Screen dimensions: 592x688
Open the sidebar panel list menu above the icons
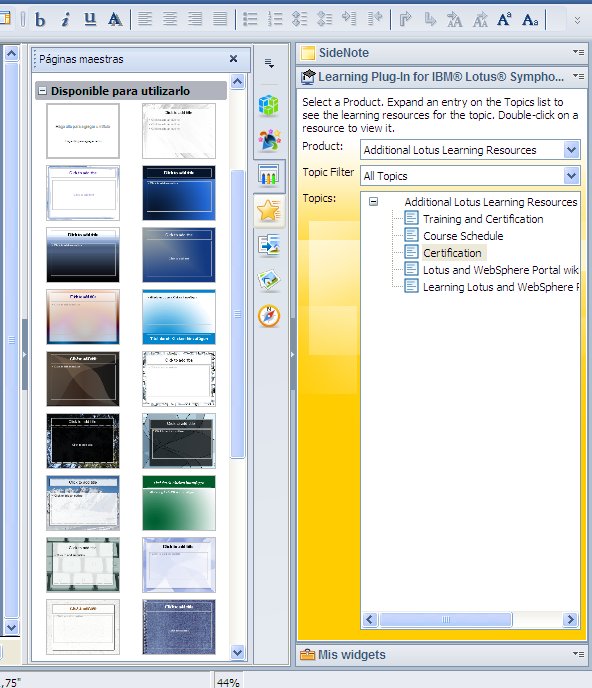(269, 64)
